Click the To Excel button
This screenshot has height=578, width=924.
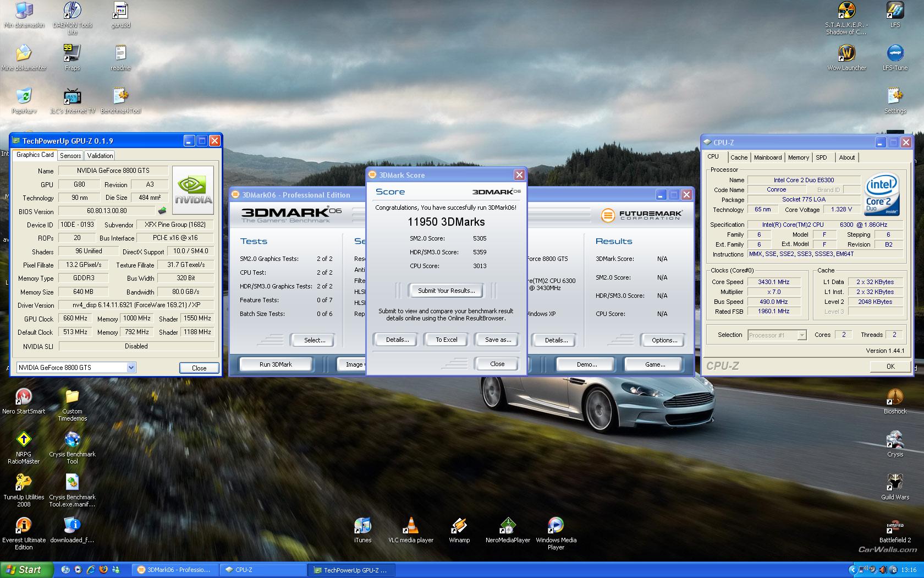click(447, 340)
